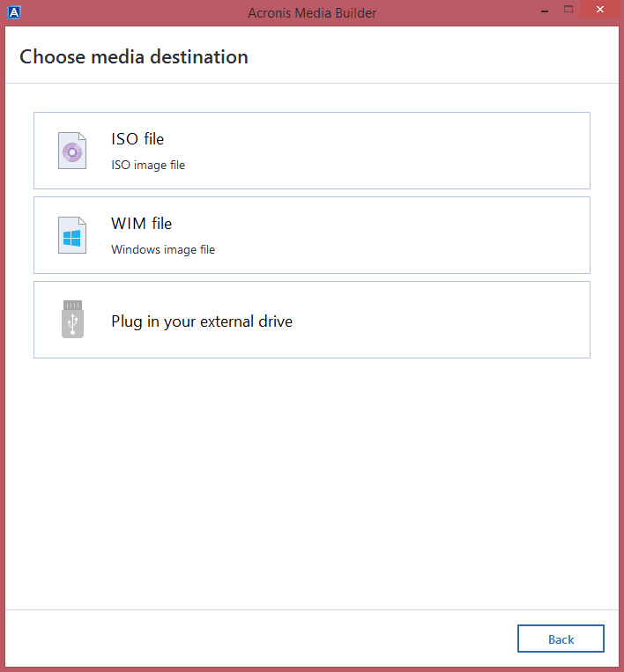Select "Plug in your external drive" text
The image size is (624, 672).
pos(202,321)
